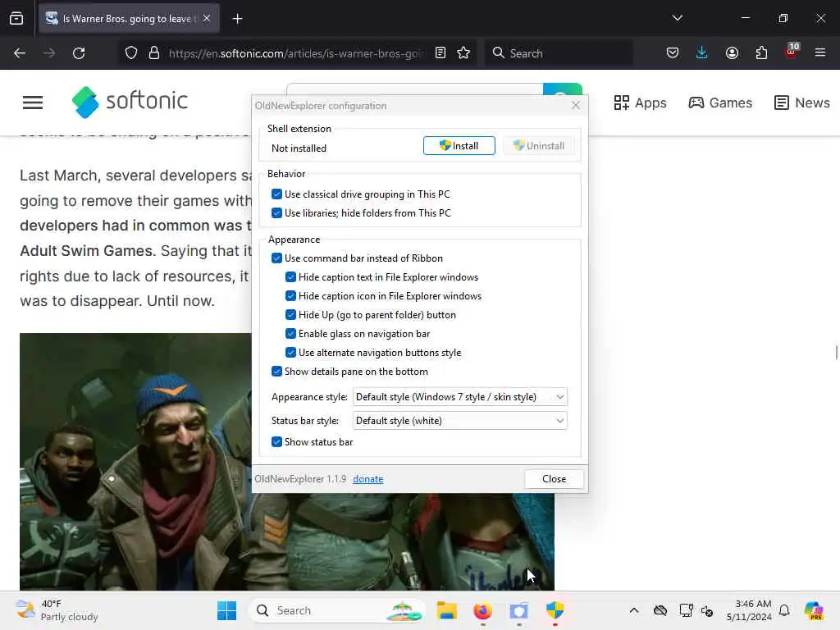
Task: Click the Copilot preview icon in tray
Action: click(x=814, y=610)
